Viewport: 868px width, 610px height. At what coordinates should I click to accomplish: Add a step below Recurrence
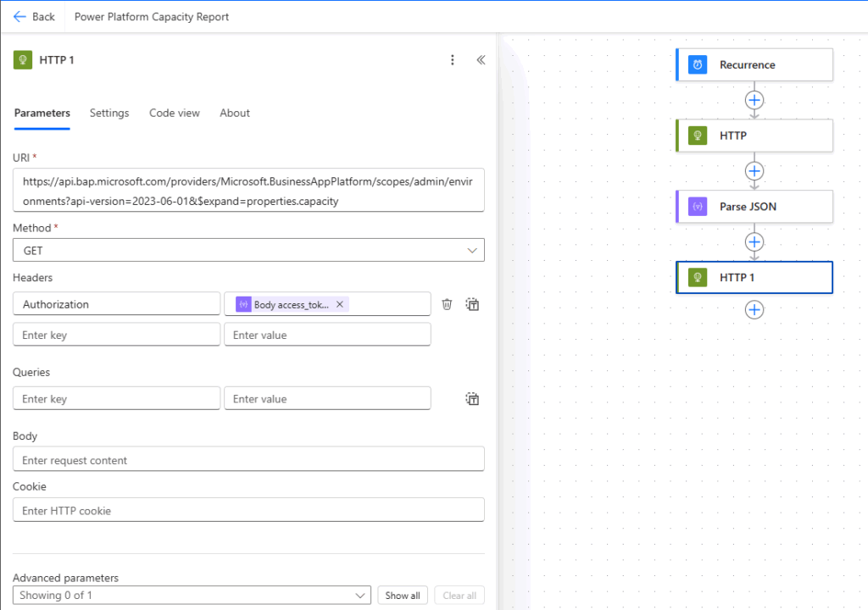point(754,100)
